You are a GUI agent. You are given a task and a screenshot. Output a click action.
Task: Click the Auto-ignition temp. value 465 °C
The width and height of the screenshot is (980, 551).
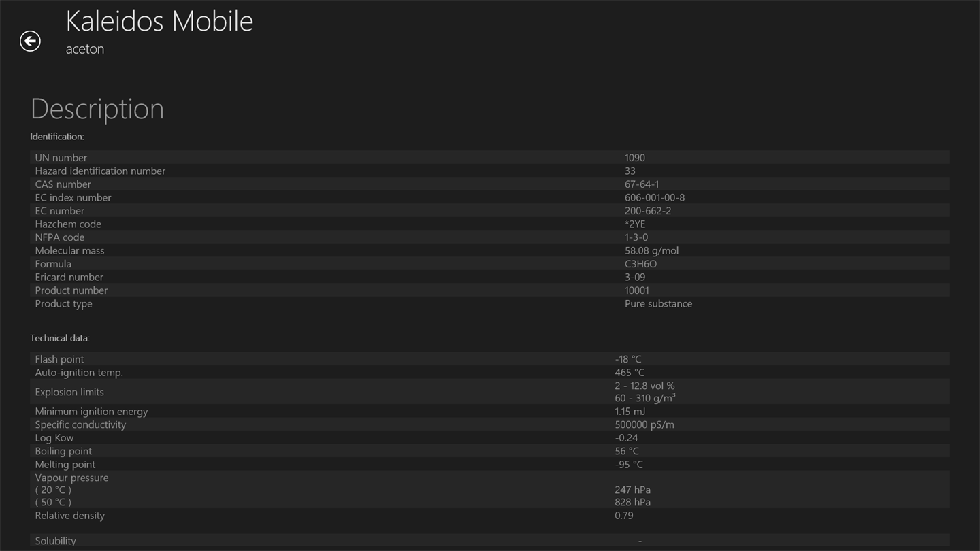coord(630,373)
